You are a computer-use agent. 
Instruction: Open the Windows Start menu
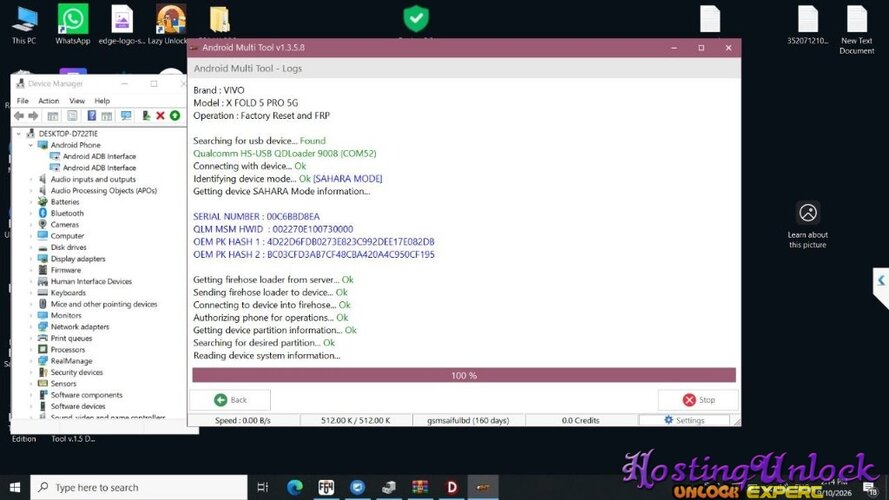click(15, 488)
